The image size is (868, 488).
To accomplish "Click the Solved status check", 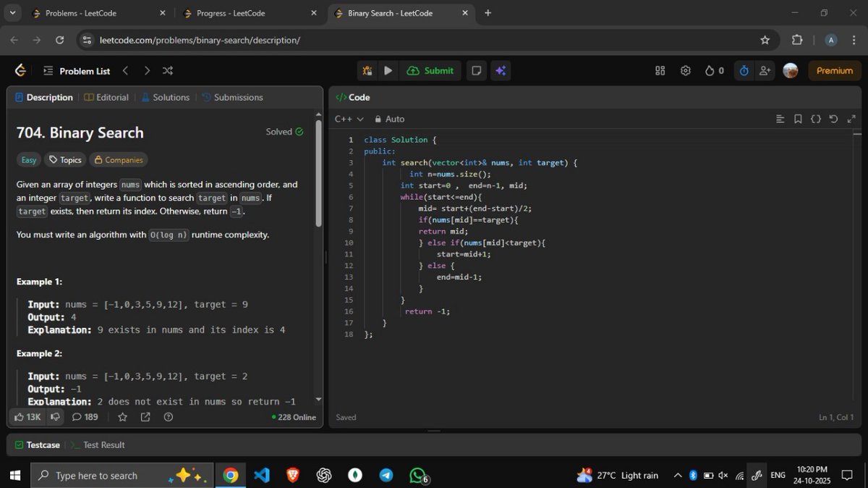I will (x=284, y=132).
